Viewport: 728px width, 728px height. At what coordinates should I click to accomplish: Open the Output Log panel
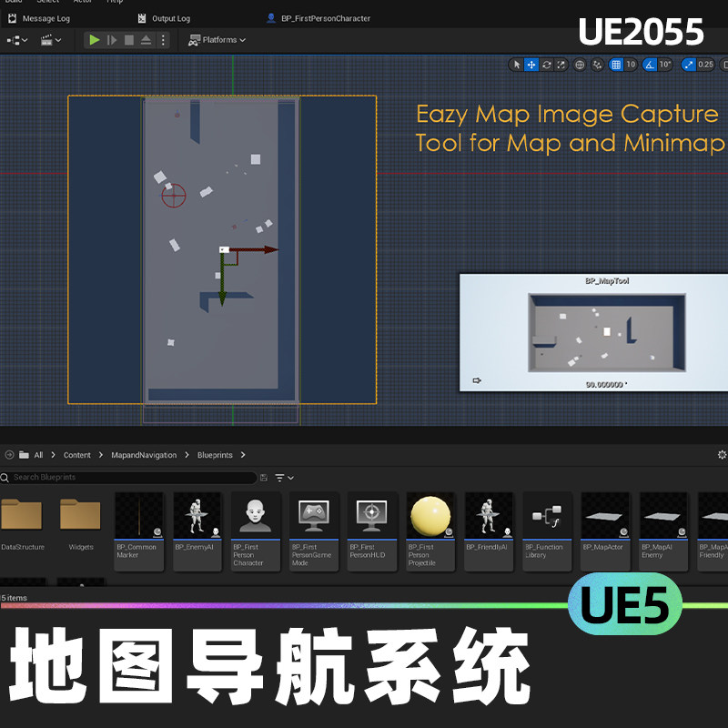[166, 18]
